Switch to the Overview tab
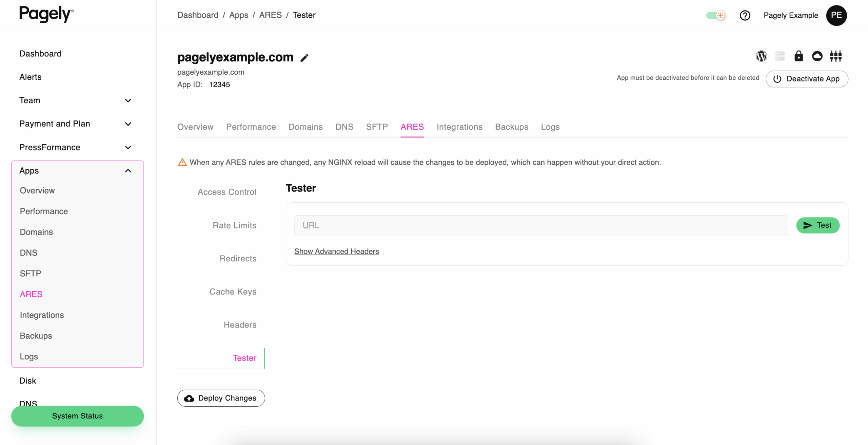This screenshot has width=868, height=445. click(195, 127)
